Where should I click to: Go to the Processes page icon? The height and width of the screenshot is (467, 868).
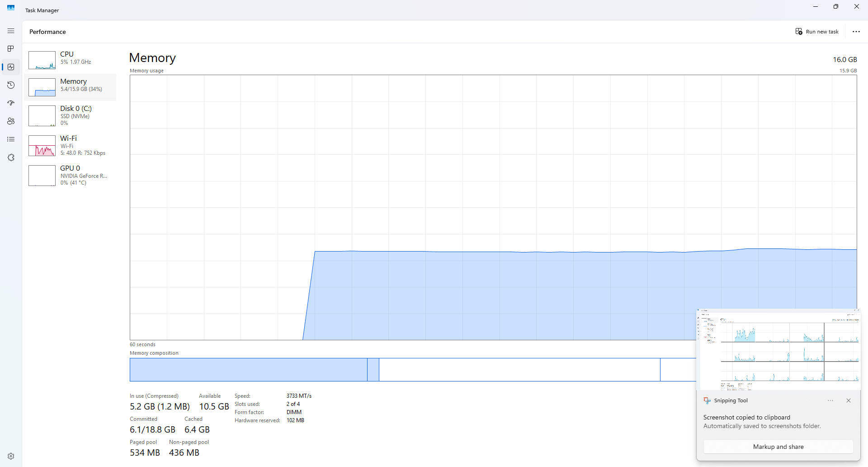click(x=11, y=49)
